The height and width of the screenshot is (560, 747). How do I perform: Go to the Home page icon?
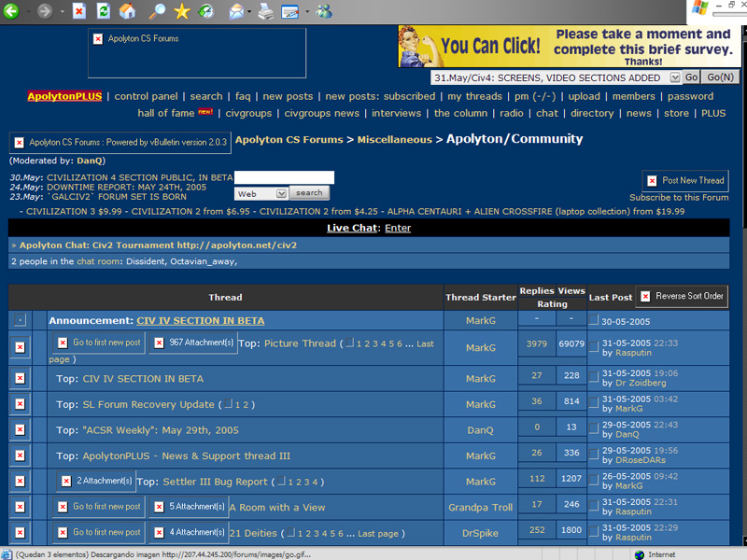pos(128,11)
